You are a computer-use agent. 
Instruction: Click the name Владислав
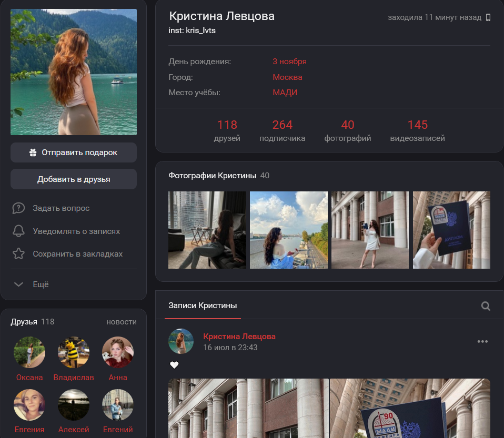74,378
